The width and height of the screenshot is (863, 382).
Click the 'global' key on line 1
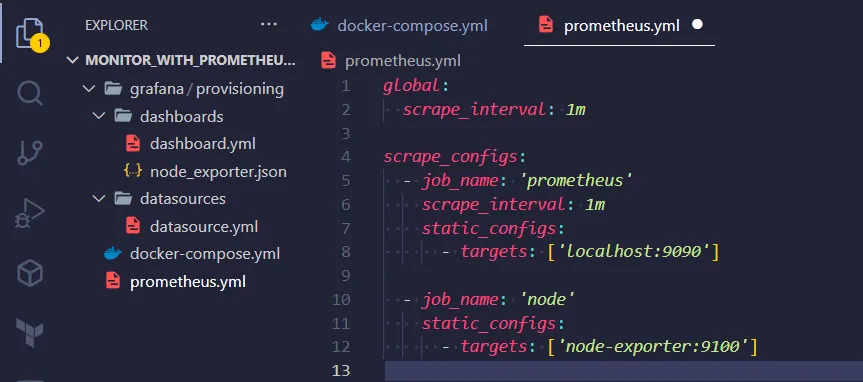point(411,86)
